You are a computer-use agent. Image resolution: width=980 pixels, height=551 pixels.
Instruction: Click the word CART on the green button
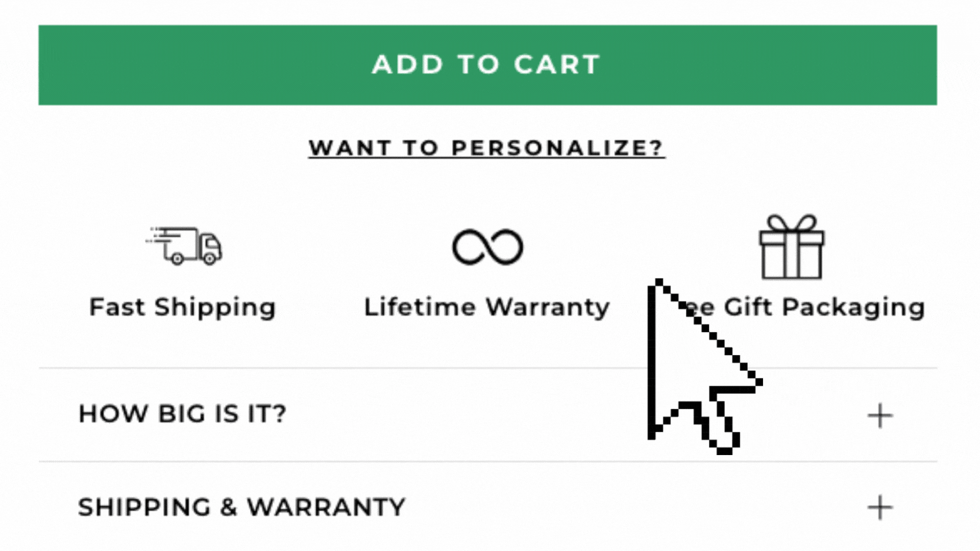tap(557, 65)
